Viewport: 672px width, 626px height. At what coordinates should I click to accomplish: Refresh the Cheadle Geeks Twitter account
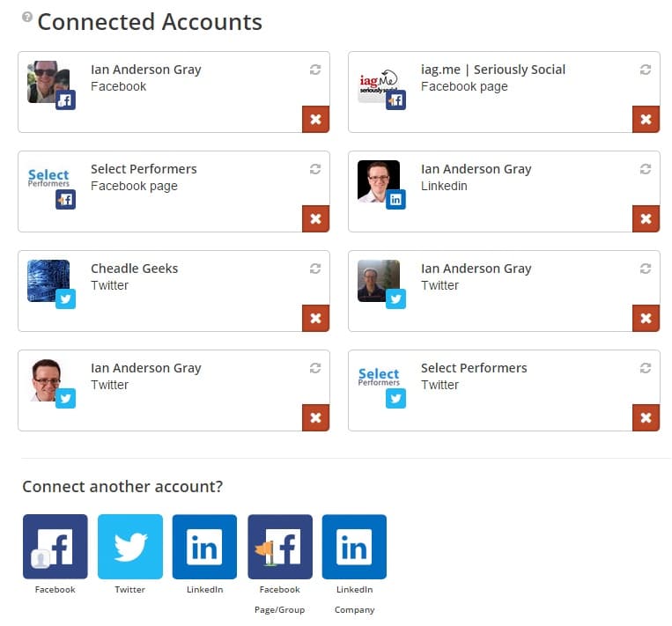tap(315, 269)
